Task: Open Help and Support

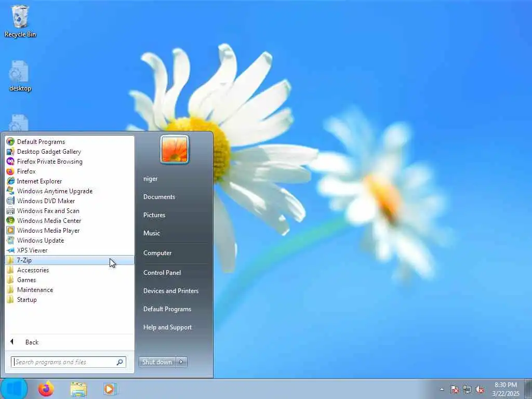Action: click(x=168, y=327)
